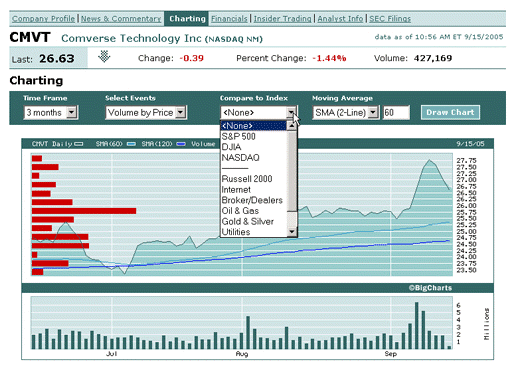The height and width of the screenshot is (370, 515).
Task: Choose Broker/Dealers index option
Action: pos(253,200)
